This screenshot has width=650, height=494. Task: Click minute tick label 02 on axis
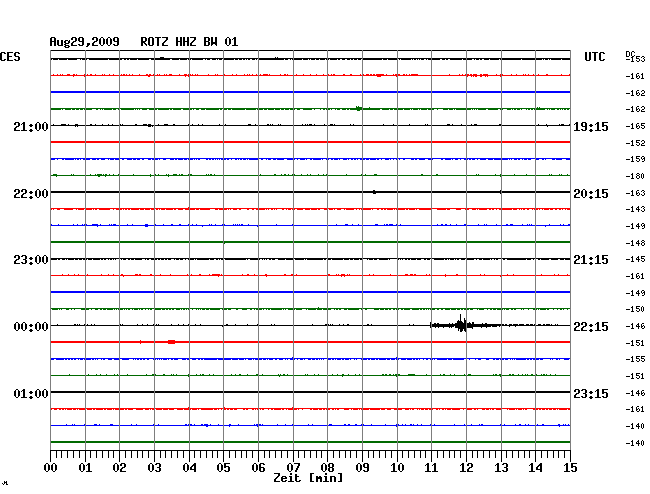pos(119,467)
